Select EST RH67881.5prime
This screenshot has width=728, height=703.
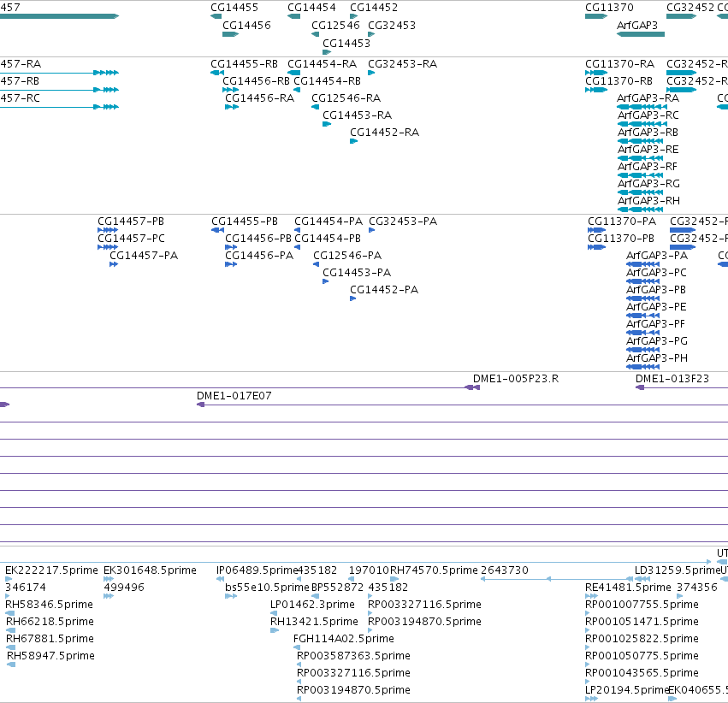(x=50, y=639)
